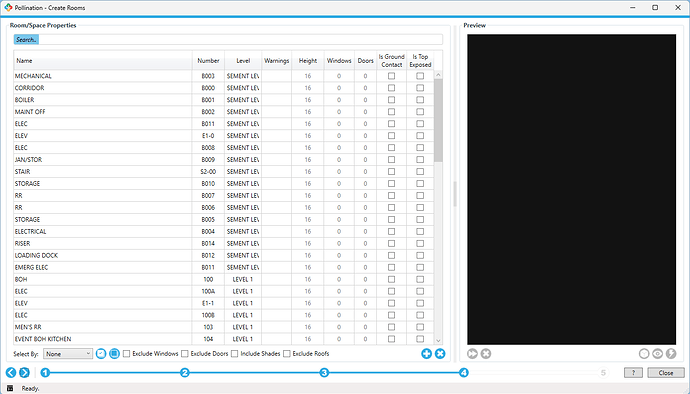This screenshot has width=690, height=394.
Task: Tick Is Top Exposed for BOH row
Action: tap(420, 279)
